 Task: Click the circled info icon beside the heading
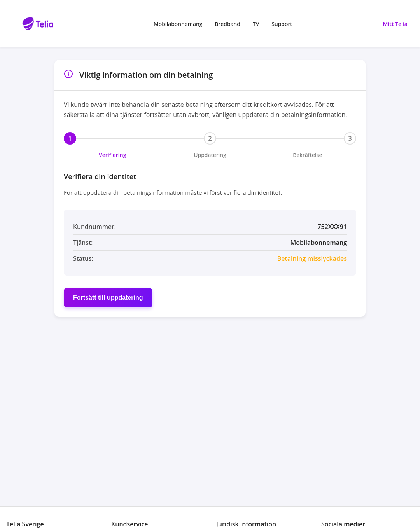68,73
